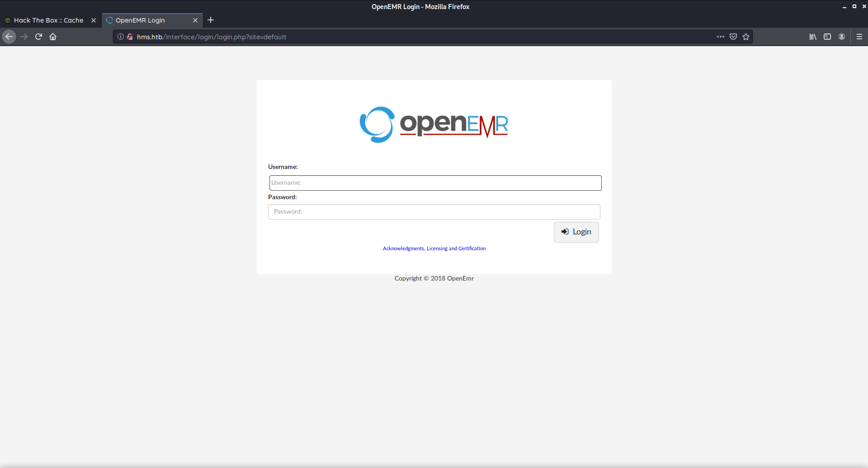Image resolution: width=868 pixels, height=468 pixels.
Task: Click the Firefox back navigation arrow
Action: coord(9,37)
